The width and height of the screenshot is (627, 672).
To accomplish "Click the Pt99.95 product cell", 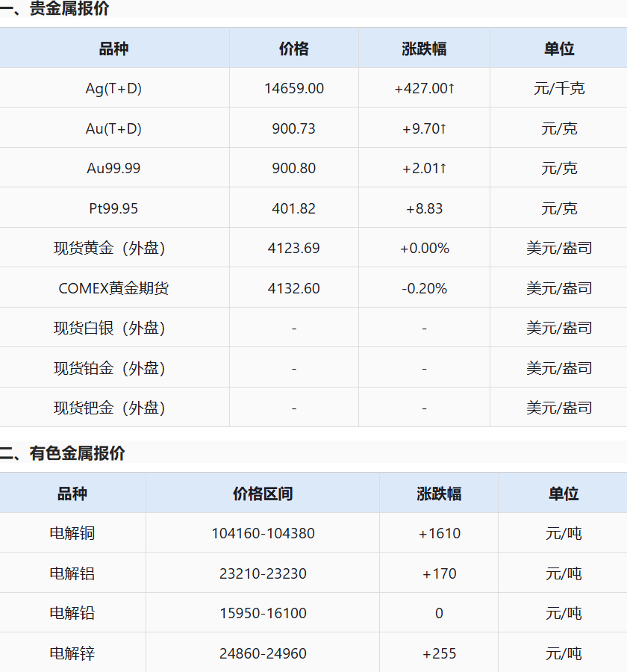I will click(x=113, y=208).
